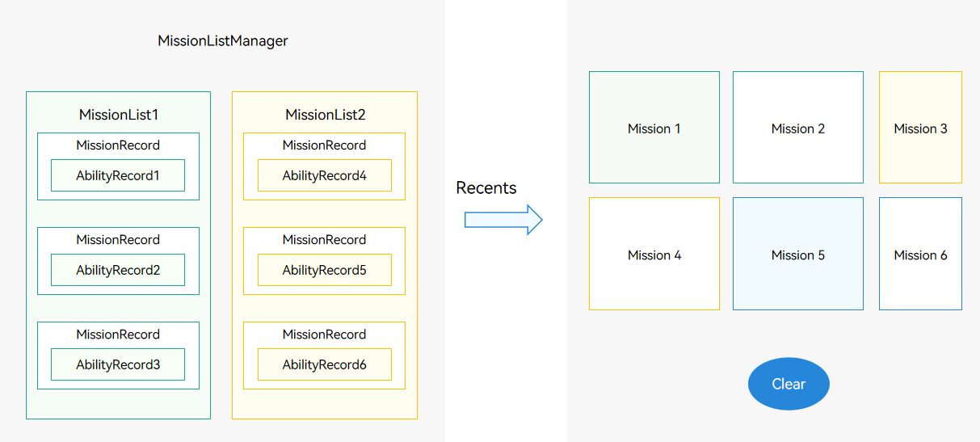Click the AbilityRecord4 box
The image size is (980, 442).
click(x=325, y=175)
